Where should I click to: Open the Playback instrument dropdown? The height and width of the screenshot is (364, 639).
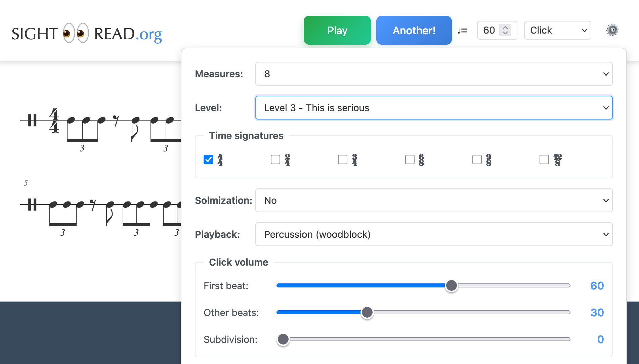[x=434, y=234]
